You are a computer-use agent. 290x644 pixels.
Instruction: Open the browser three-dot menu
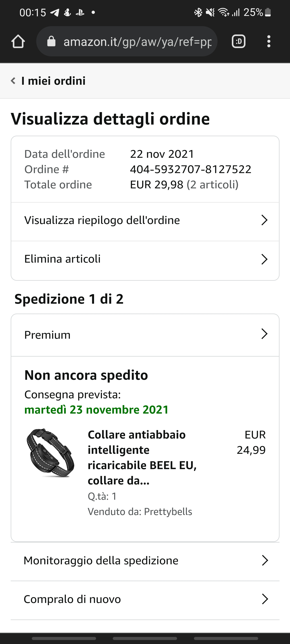tap(269, 41)
